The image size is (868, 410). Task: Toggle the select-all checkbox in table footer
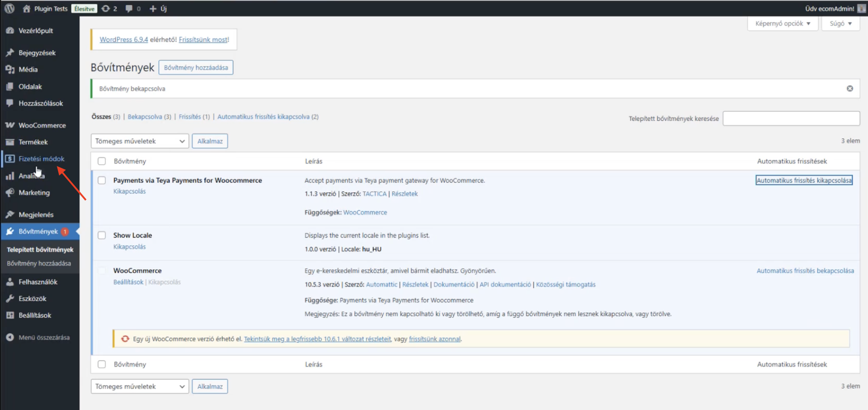[x=102, y=364]
